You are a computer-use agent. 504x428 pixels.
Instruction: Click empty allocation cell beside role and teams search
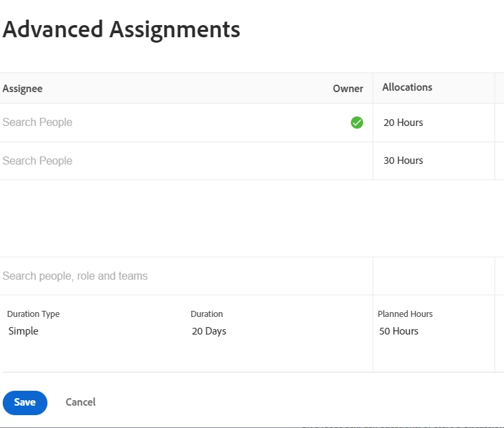[x=434, y=276]
